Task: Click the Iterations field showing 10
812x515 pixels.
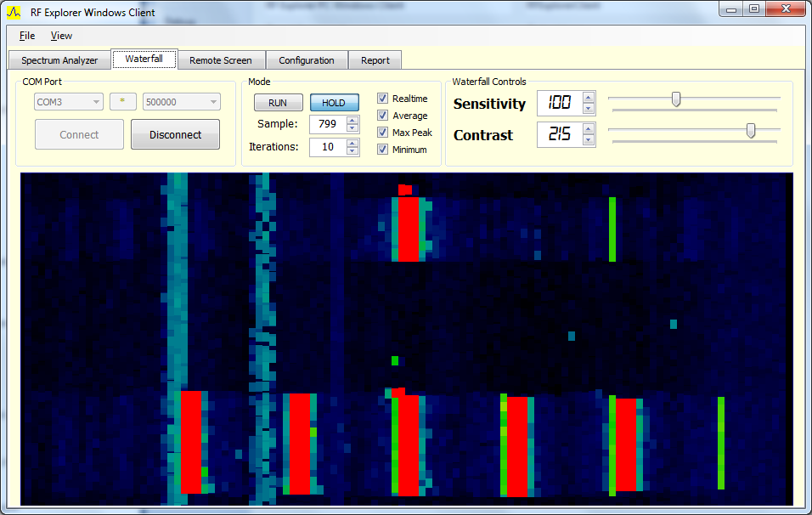Action: pos(328,147)
